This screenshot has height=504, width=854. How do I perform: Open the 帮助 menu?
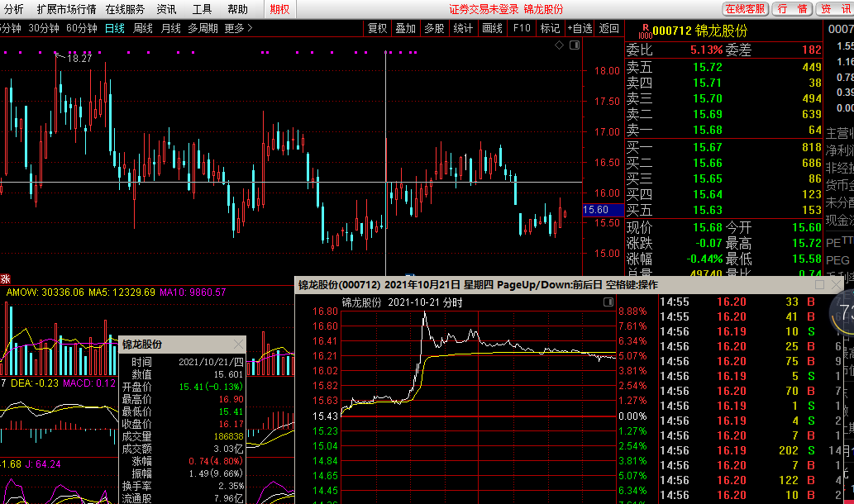[x=237, y=9]
